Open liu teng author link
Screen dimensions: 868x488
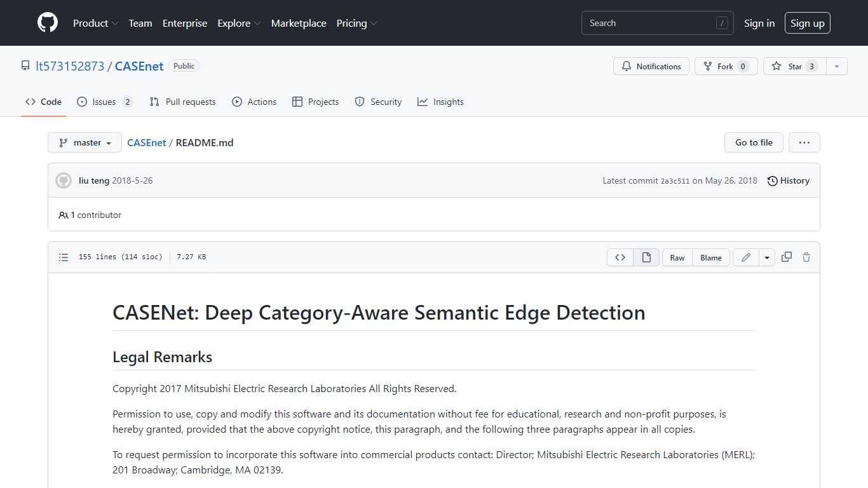(94, 180)
